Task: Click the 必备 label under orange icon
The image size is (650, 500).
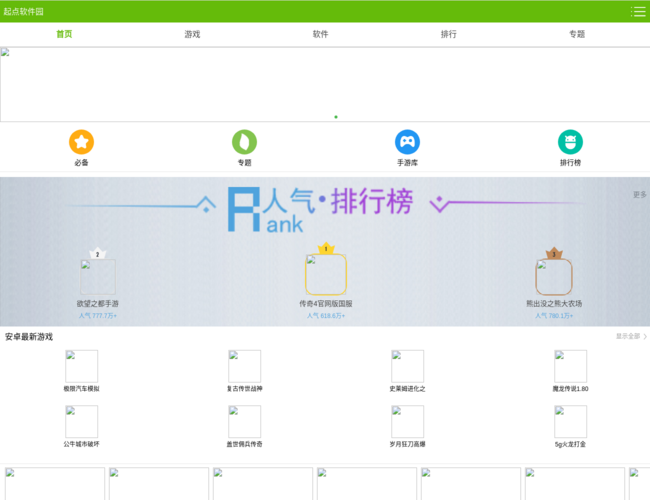Action: click(82, 163)
